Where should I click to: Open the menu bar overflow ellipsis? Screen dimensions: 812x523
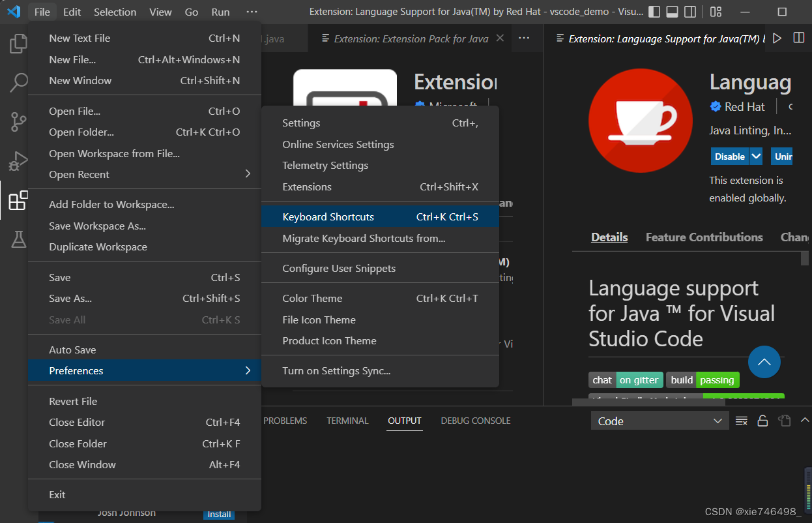click(x=252, y=12)
